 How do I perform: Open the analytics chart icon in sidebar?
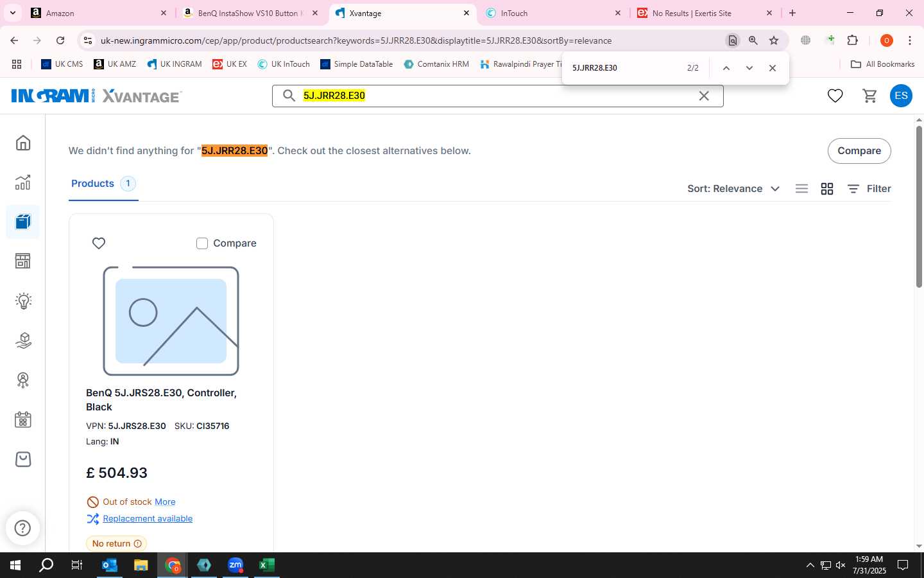23,182
